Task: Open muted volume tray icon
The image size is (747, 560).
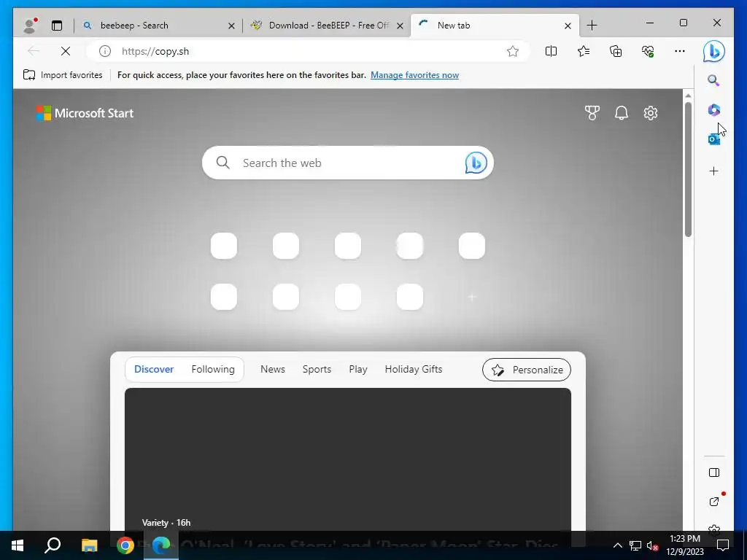Action: [653, 545]
